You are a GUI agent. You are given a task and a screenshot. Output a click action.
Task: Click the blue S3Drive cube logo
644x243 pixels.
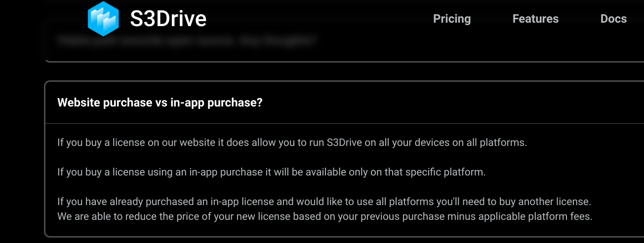103,19
